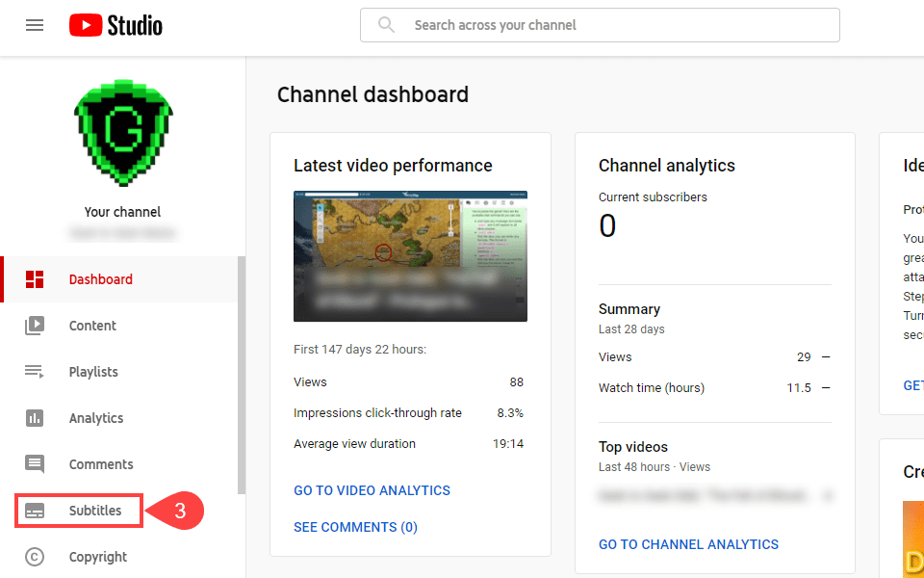Click the search magnifier icon
Viewport: 924px width, 578px height.
pyautogui.click(x=387, y=25)
